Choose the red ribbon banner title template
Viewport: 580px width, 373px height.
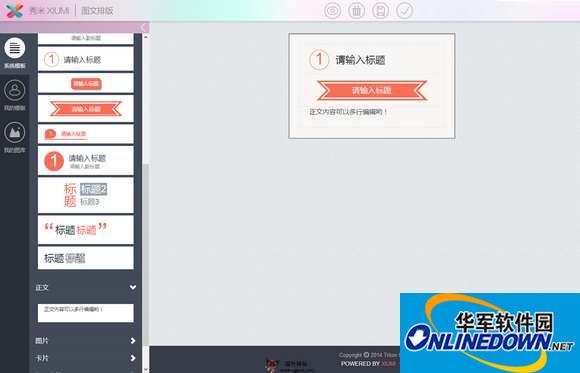click(85, 109)
